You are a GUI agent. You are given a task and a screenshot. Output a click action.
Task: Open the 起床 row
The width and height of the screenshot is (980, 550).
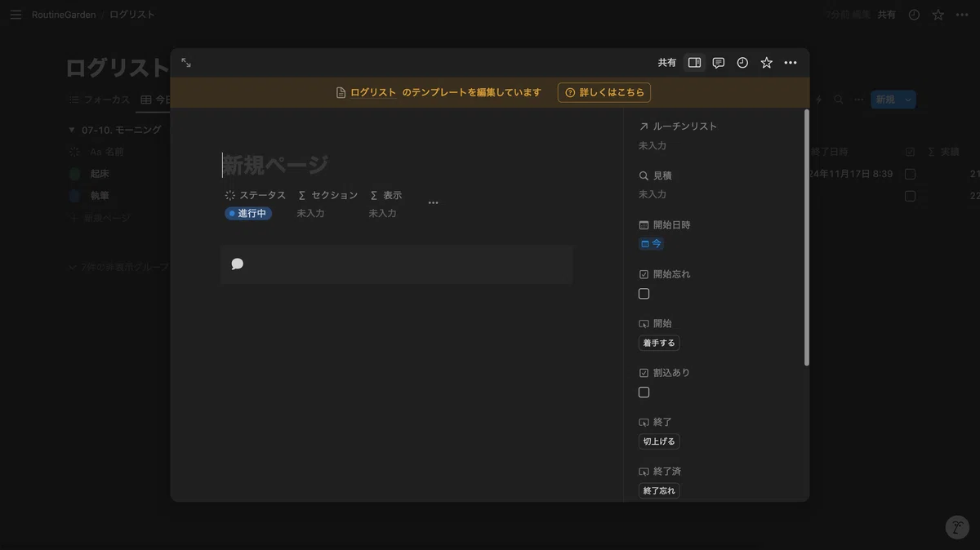tap(100, 174)
